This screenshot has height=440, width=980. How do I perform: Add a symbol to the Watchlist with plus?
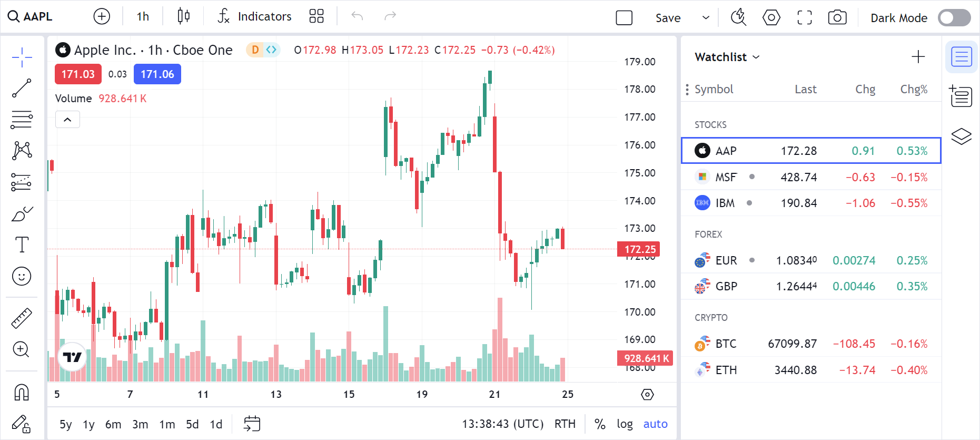918,56
